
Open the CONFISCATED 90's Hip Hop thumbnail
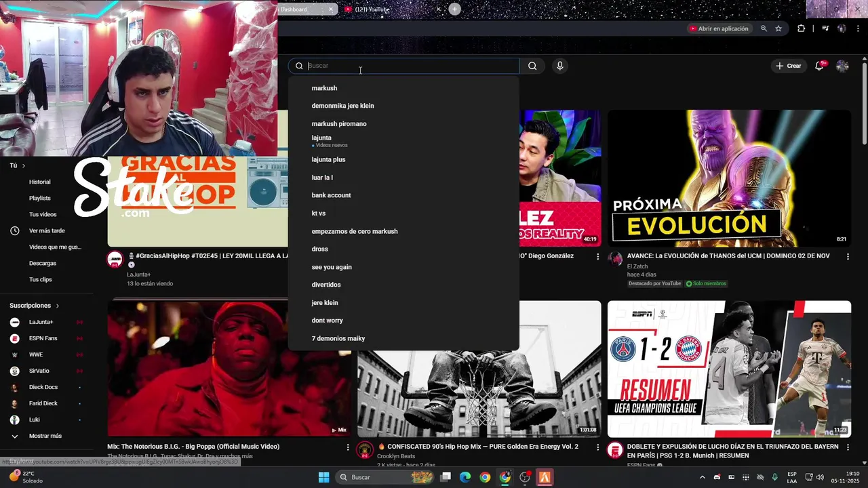click(479, 393)
